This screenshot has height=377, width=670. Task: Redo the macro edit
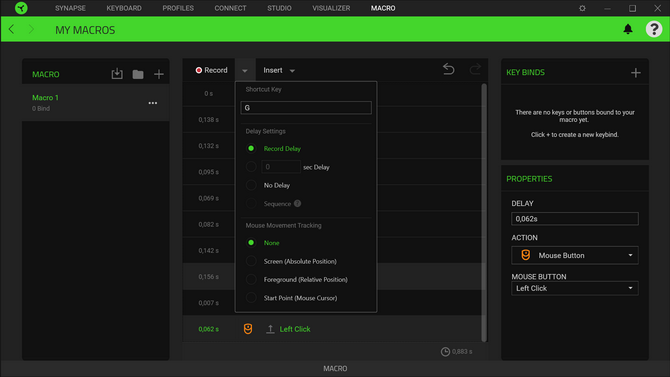(x=475, y=69)
